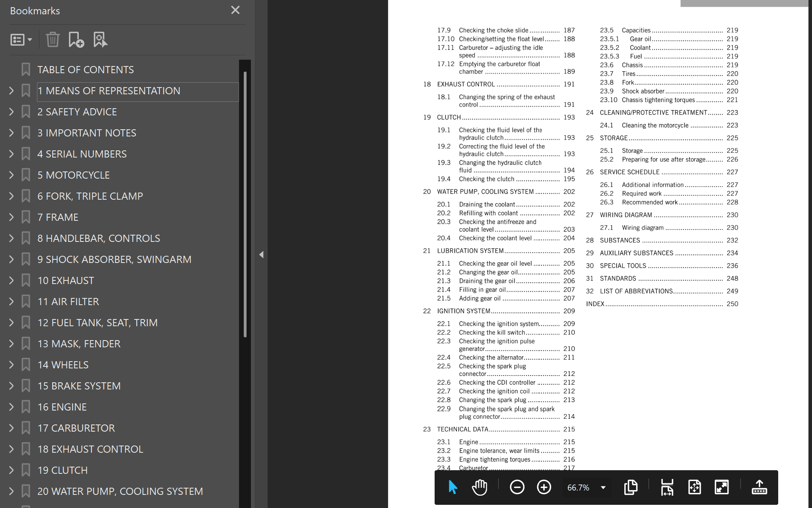Click the fit page icon

(694, 487)
